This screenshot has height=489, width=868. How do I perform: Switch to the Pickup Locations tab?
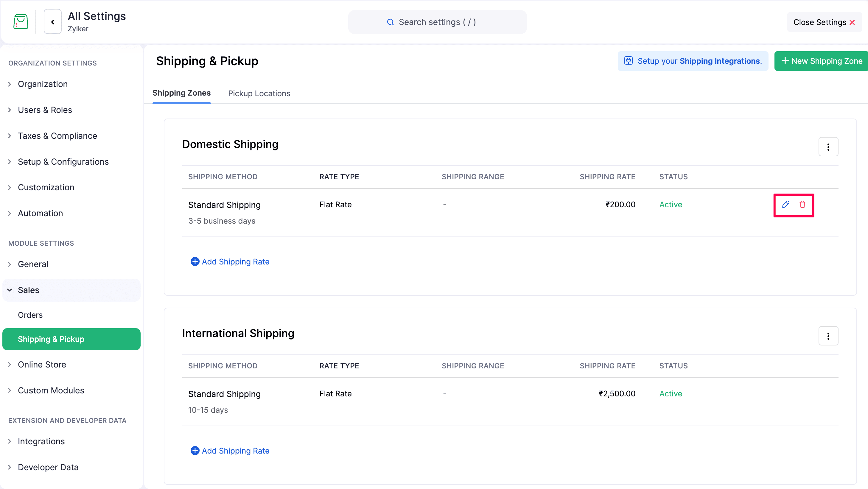point(259,93)
